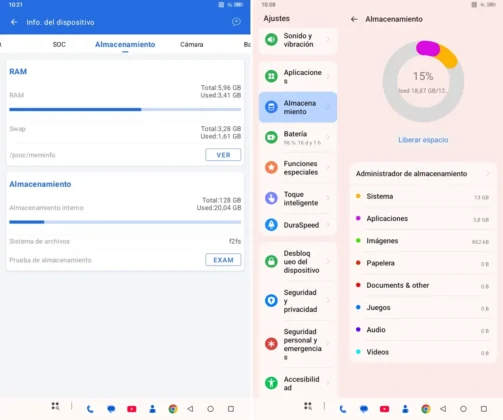
Task: Expand Desbloqueo del dispositivo chevron
Action: coord(328,261)
